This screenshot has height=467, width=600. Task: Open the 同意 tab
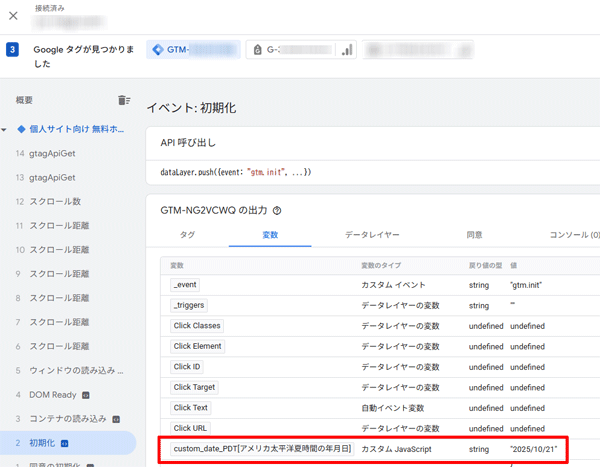tap(474, 235)
